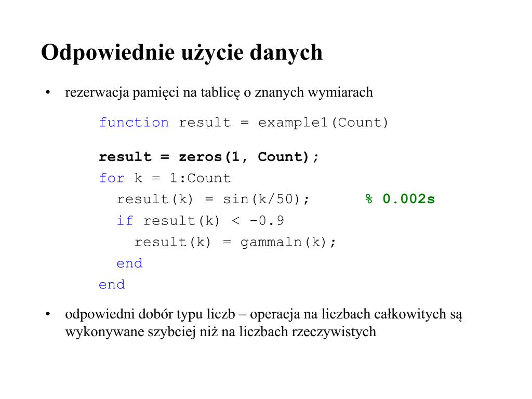Viewport: 532px width, 399px height.
Task: Click text "odpowiedni dobór typu liczb – operacja na liczbach całkowitych są"
Action: tap(263, 314)
